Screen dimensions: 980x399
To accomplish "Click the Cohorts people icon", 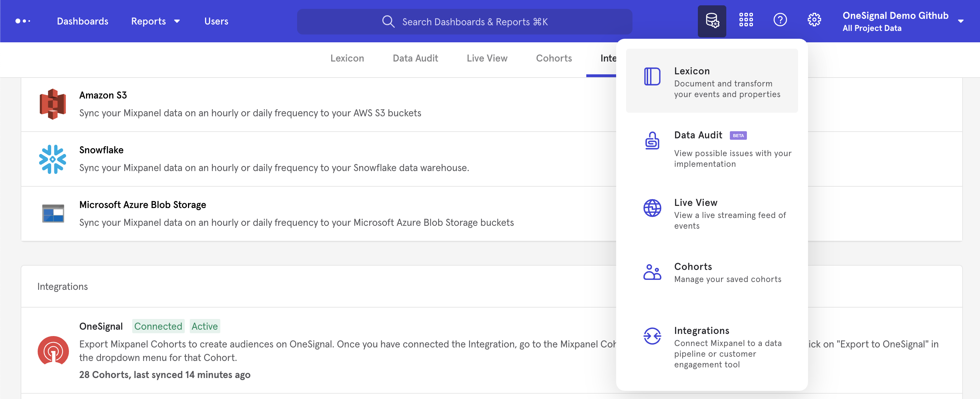I will [x=652, y=272].
